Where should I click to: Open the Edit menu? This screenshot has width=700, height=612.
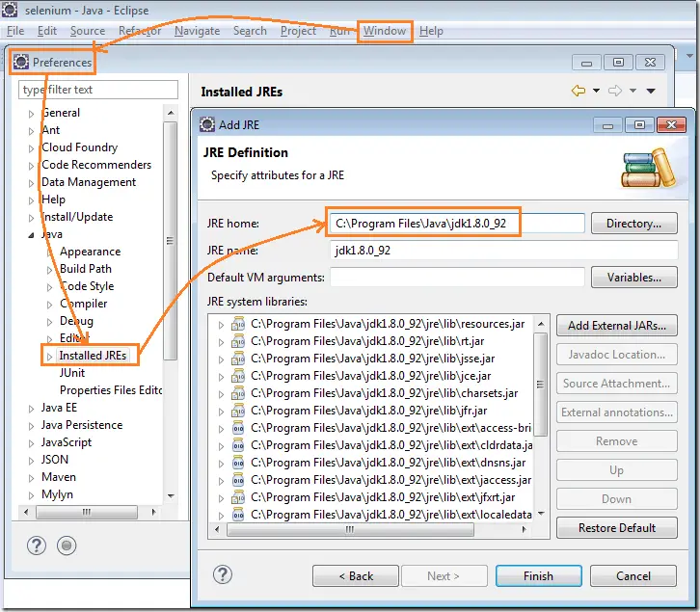coord(47,31)
